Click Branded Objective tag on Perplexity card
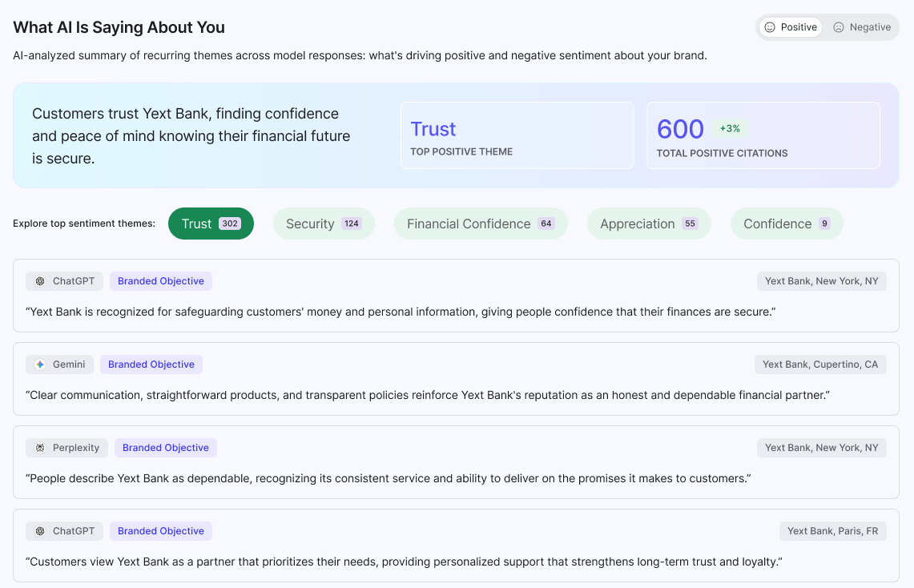This screenshot has width=914, height=588. pyautogui.click(x=166, y=448)
